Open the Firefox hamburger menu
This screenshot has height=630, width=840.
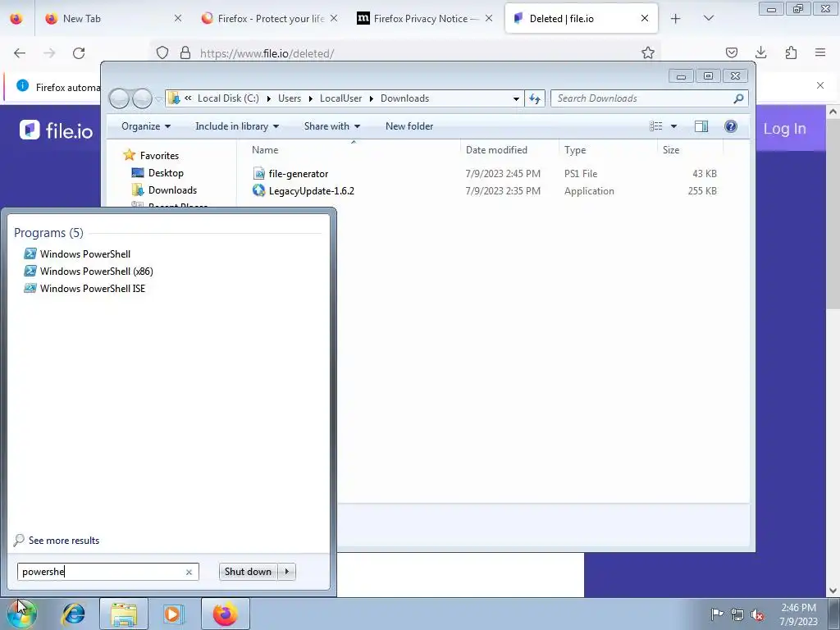[x=820, y=52]
